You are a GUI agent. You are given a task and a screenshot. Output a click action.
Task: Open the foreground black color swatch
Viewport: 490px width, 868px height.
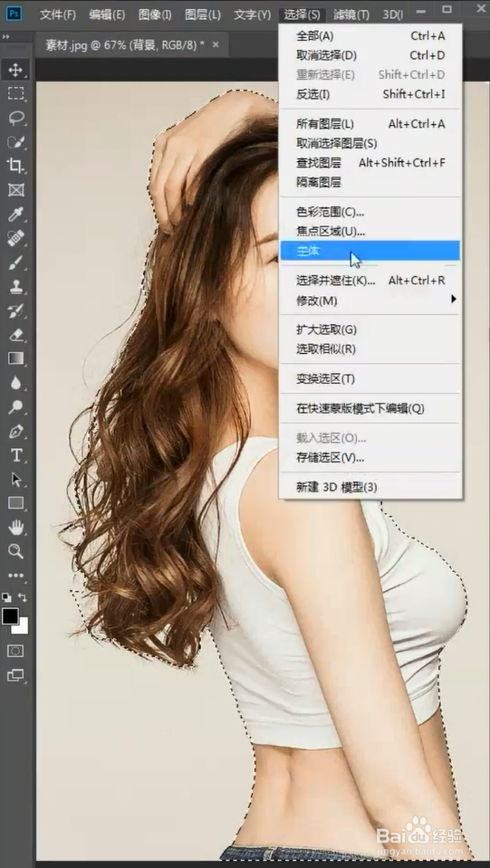click(x=9, y=616)
